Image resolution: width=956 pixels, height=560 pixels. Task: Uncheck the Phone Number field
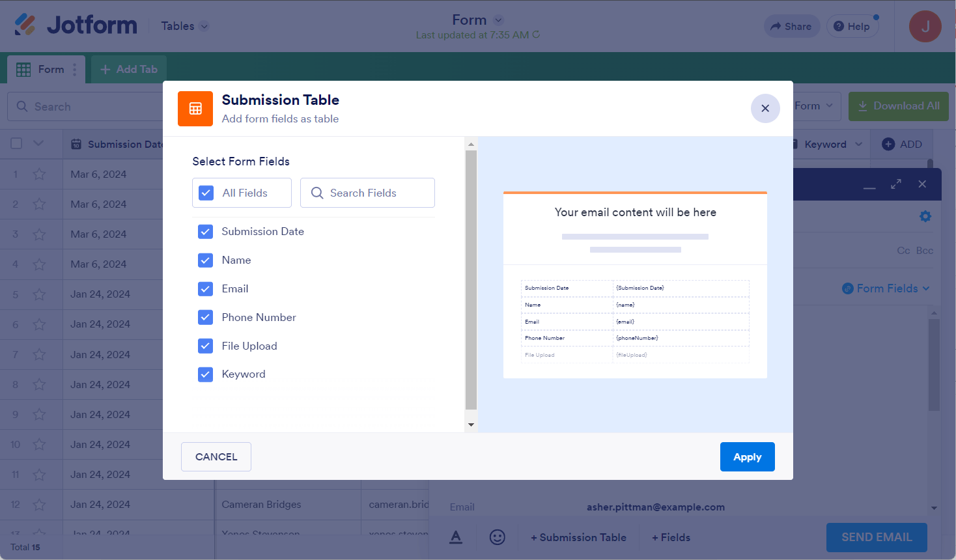click(x=206, y=317)
